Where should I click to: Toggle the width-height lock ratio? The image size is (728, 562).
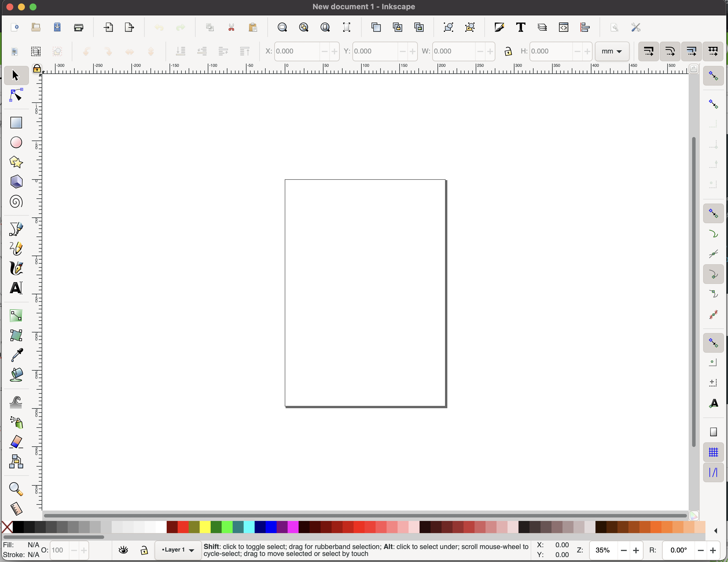coord(508,51)
